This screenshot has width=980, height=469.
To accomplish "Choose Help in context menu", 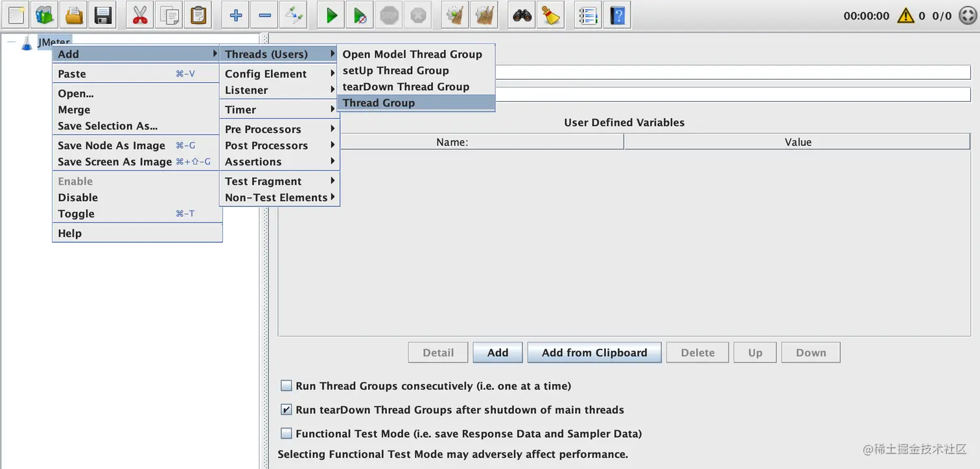I will tap(136, 234).
